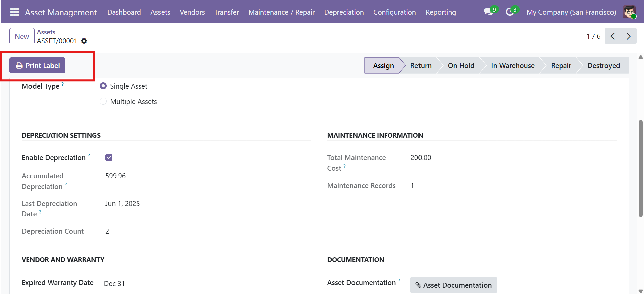Click the scrollbar up arrow
This screenshot has width=644, height=294.
click(x=641, y=57)
